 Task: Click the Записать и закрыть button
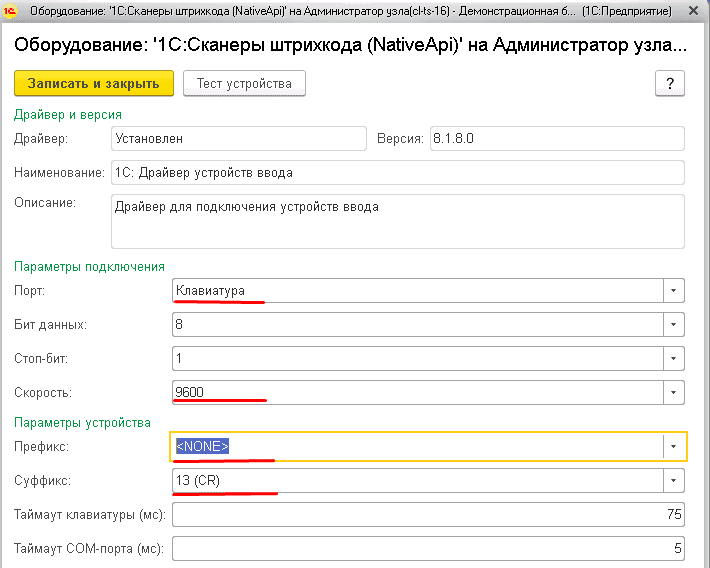[x=94, y=83]
